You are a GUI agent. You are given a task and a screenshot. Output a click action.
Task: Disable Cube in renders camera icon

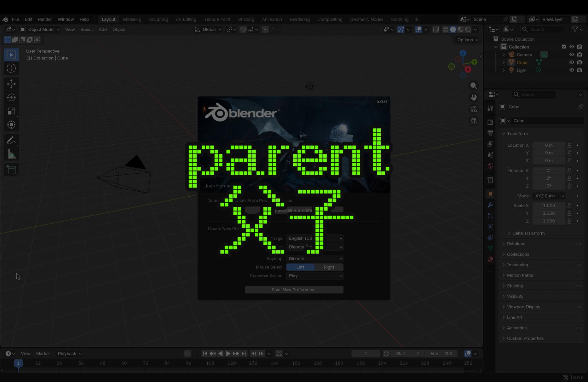(580, 62)
